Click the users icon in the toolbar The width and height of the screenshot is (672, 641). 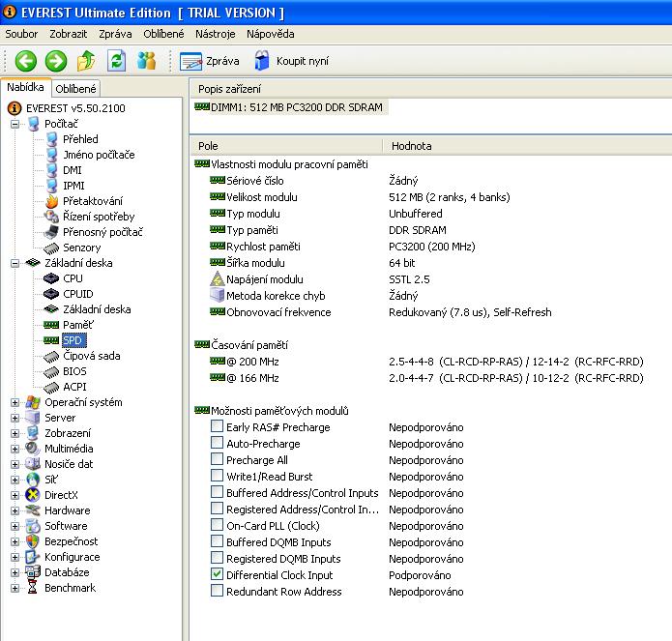tap(146, 61)
